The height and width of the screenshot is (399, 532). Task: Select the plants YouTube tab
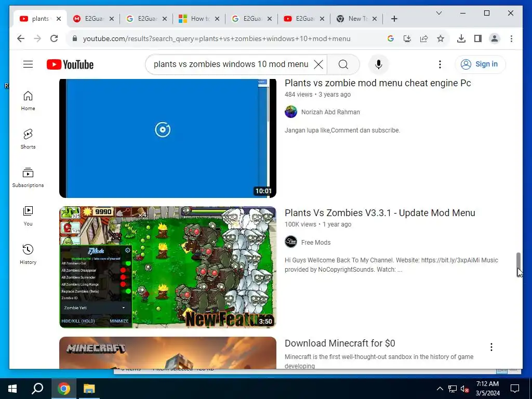coord(41,19)
